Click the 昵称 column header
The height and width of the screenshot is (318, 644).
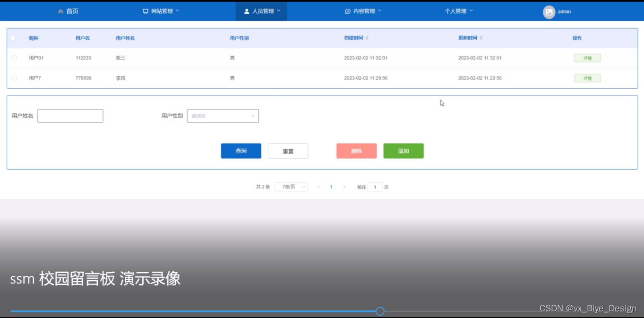pyautogui.click(x=34, y=38)
